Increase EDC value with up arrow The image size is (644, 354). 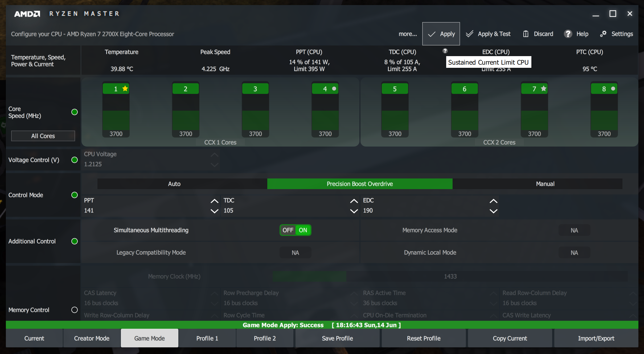click(493, 201)
